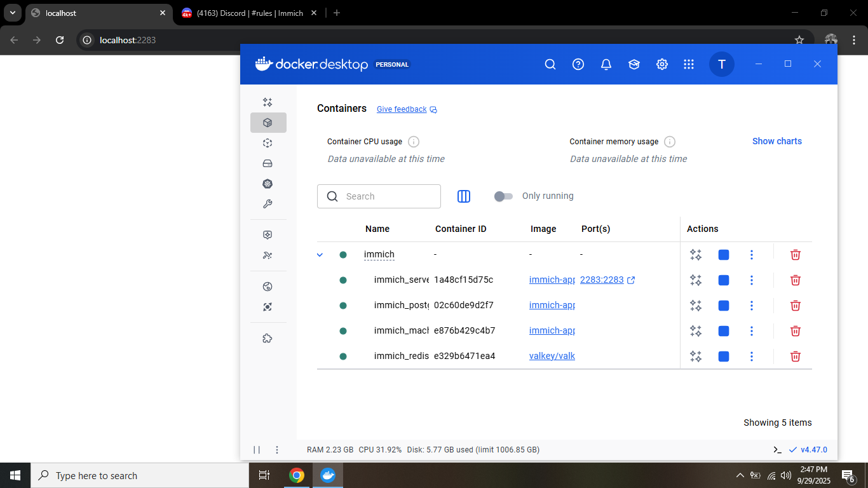
Task: Show hidden system tray icons
Action: [740, 475]
